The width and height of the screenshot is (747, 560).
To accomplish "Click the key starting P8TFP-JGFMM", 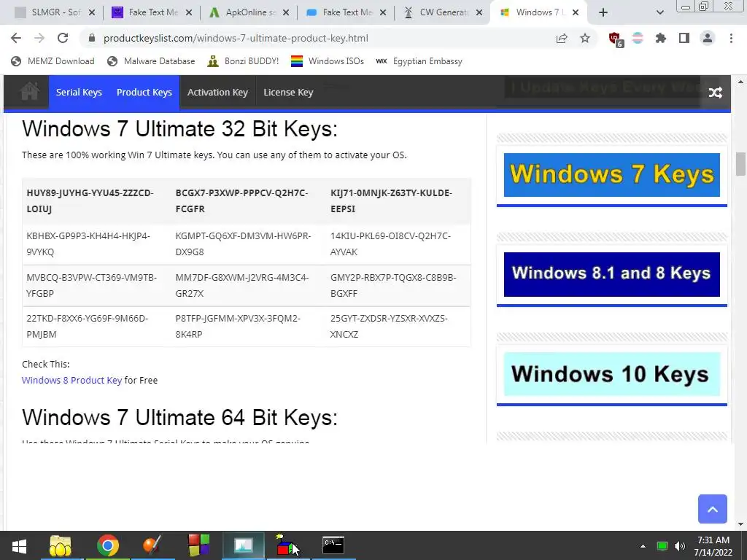I will coord(238,326).
